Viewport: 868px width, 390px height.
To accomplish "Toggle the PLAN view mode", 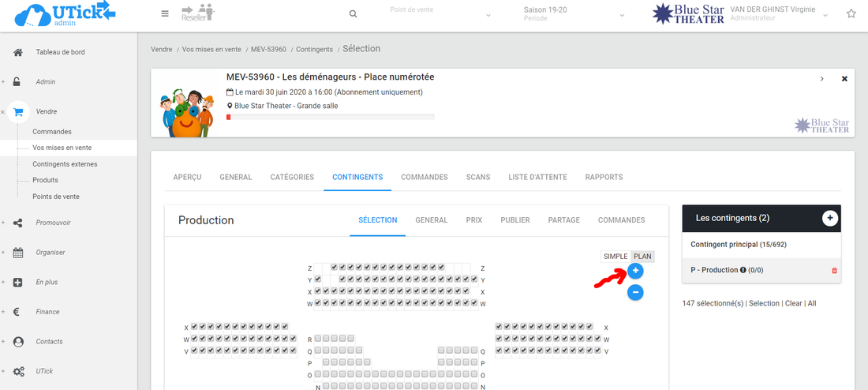I will pyautogui.click(x=643, y=257).
